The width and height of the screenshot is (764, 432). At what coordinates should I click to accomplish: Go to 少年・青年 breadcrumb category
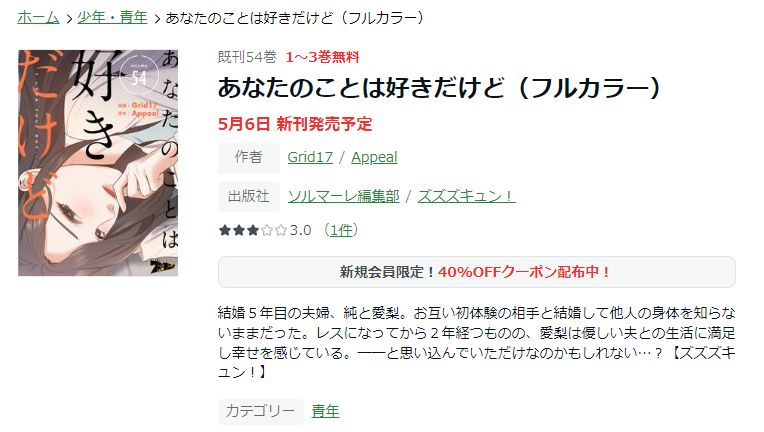112,18
